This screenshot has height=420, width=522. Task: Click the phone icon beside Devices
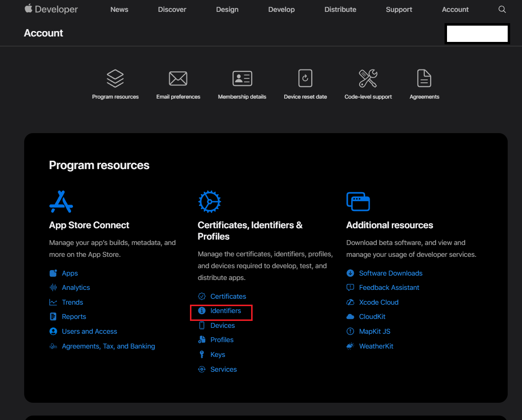tap(202, 325)
